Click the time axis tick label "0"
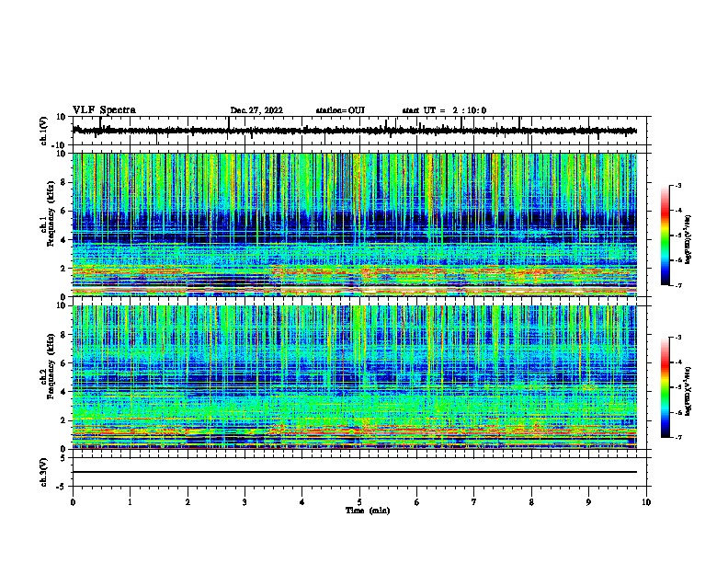 click(73, 502)
